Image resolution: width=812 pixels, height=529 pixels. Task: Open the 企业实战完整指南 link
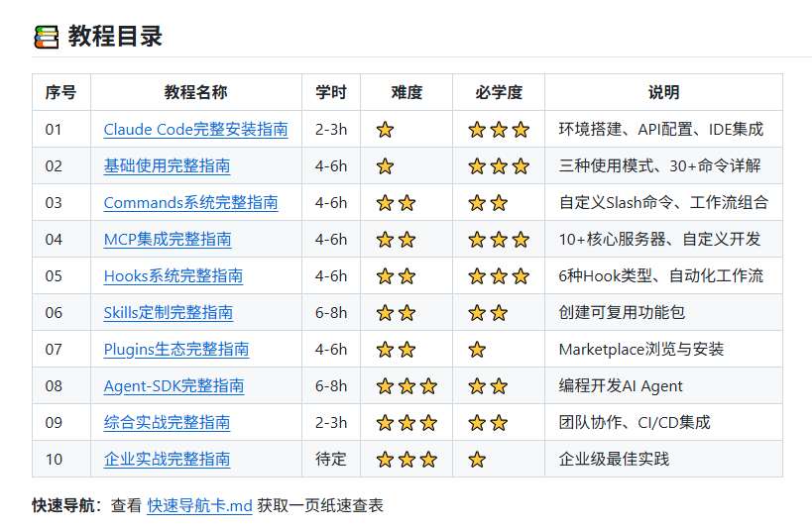click(167, 460)
